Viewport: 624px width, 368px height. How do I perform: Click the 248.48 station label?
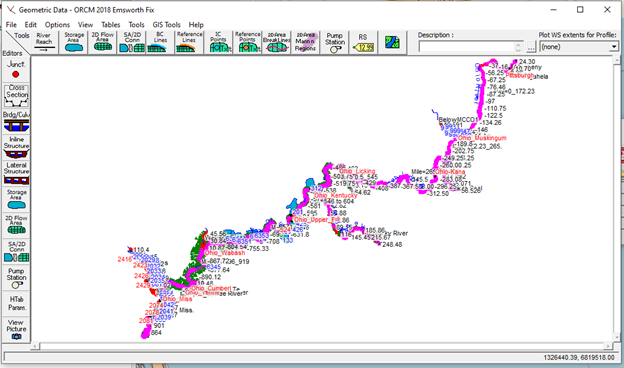392,245
